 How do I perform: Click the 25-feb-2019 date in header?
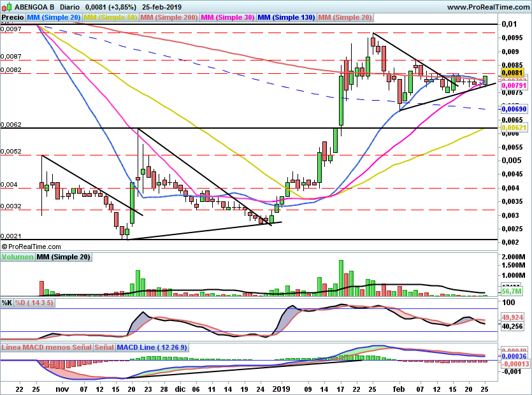click(162, 7)
